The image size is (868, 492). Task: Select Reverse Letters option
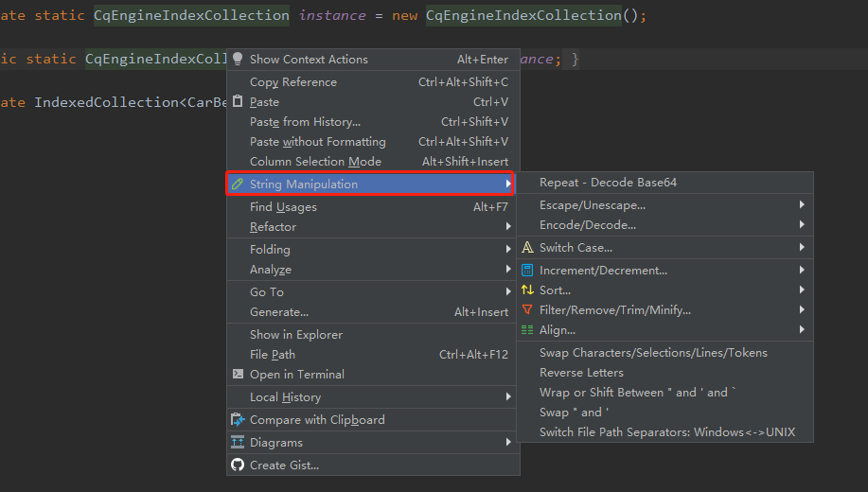point(581,373)
